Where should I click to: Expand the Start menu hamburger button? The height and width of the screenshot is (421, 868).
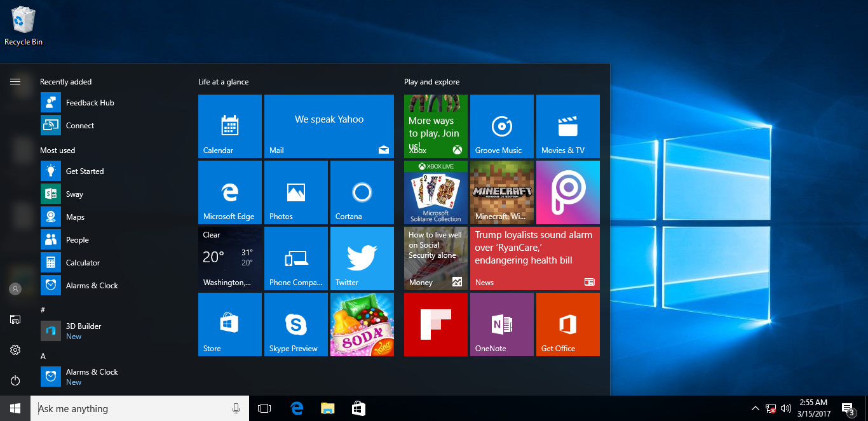pyautogui.click(x=15, y=81)
